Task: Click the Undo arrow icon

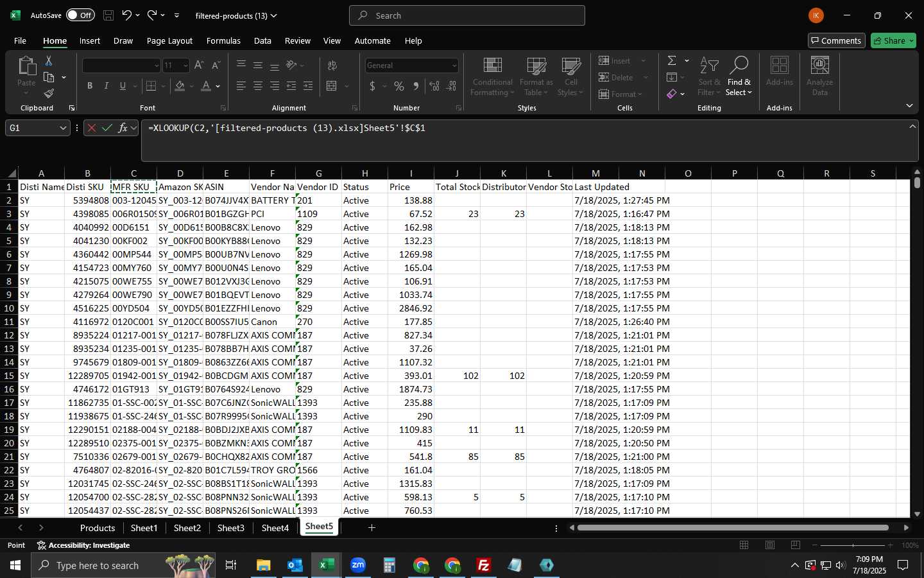Action: click(x=126, y=15)
